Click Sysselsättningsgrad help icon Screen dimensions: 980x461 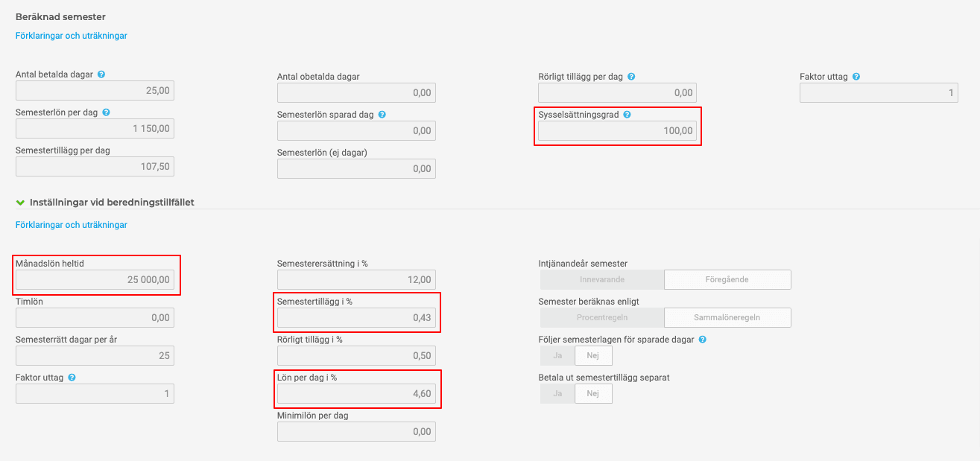coord(627,115)
